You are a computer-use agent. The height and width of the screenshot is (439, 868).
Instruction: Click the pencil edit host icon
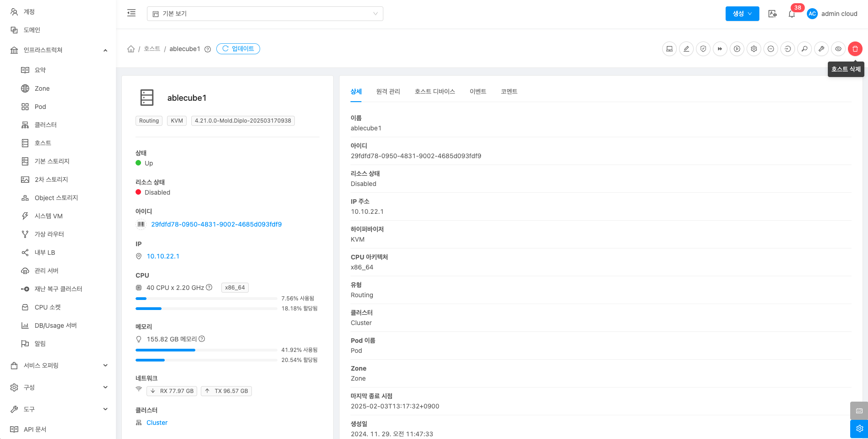click(x=686, y=49)
